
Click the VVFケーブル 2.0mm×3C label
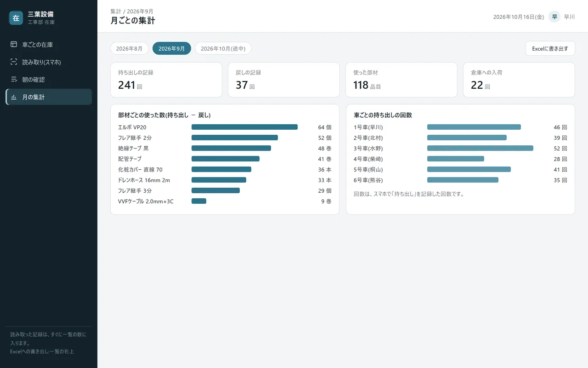146,201
